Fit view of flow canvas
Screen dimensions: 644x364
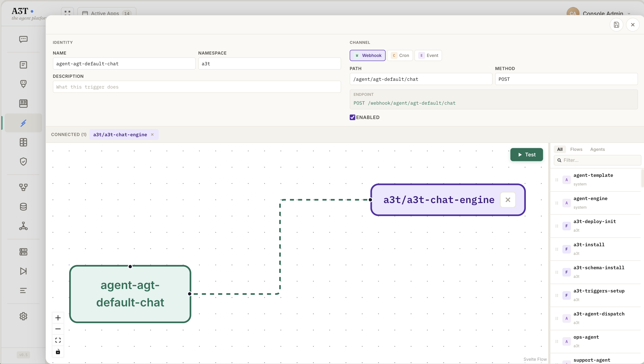pos(58,340)
